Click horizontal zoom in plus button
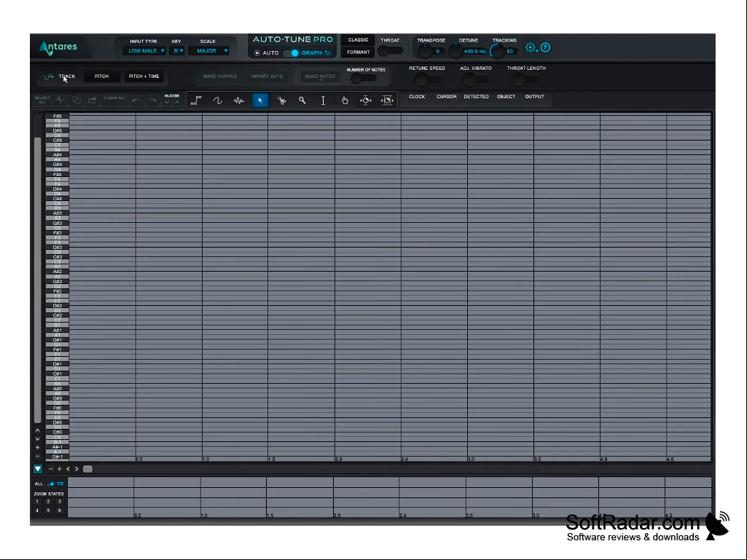Screen dimensions: 747x560 60,469
